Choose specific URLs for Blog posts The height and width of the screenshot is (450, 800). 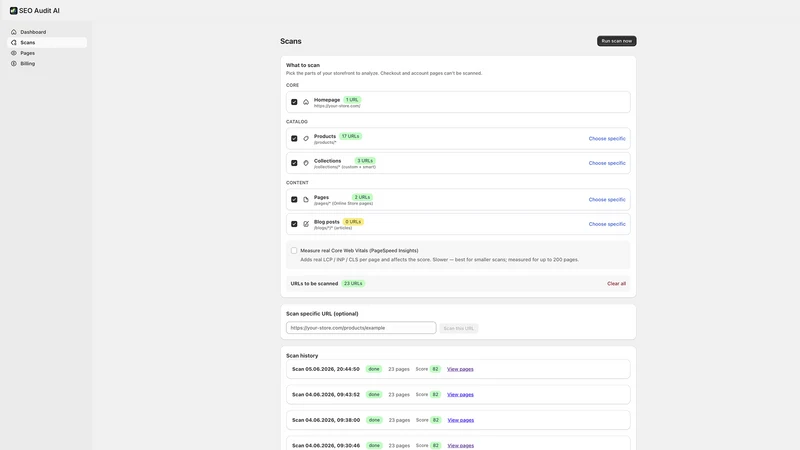pyautogui.click(x=607, y=224)
